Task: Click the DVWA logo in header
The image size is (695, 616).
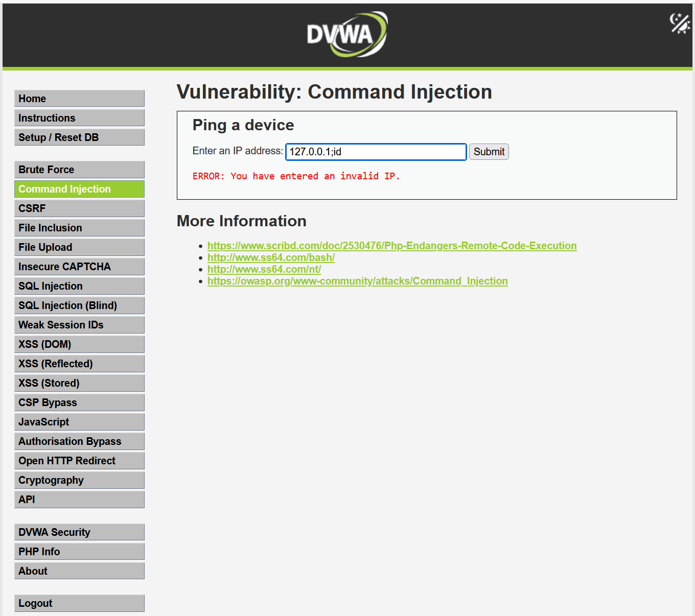Action: click(x=347, y=34)
